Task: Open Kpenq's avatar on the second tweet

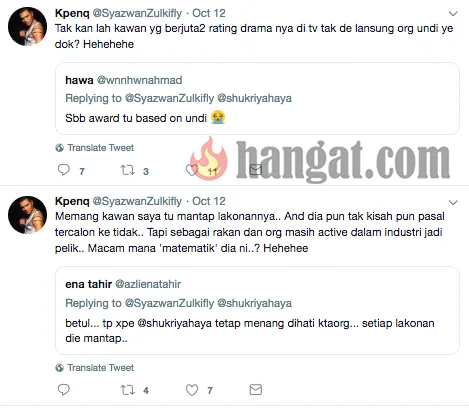Action: tap(27, 215)
